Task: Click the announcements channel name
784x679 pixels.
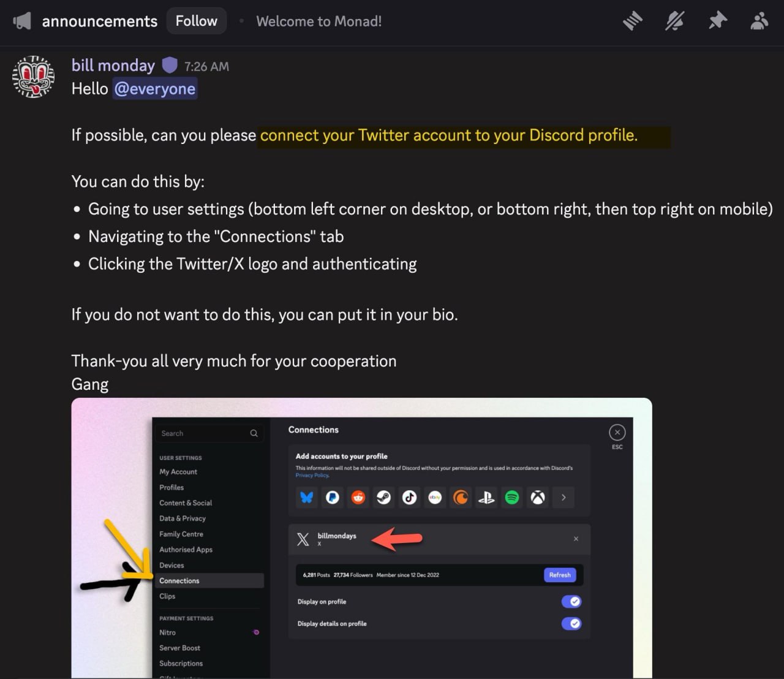Action: point(100,21)
